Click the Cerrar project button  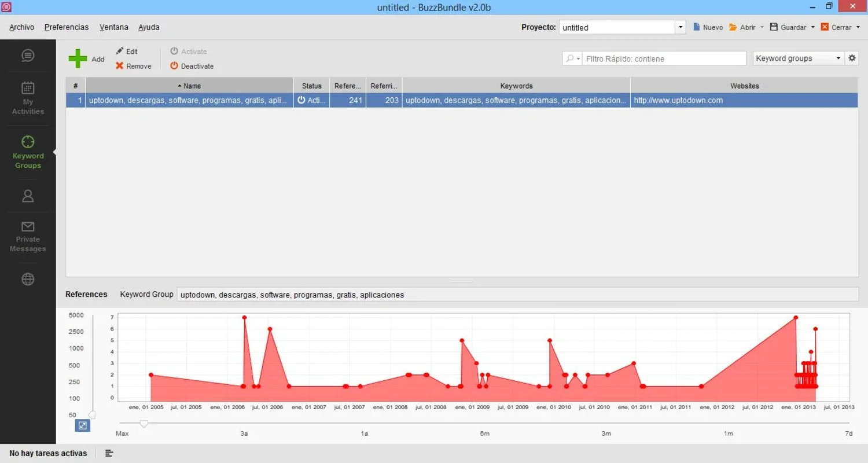[836, 27]
